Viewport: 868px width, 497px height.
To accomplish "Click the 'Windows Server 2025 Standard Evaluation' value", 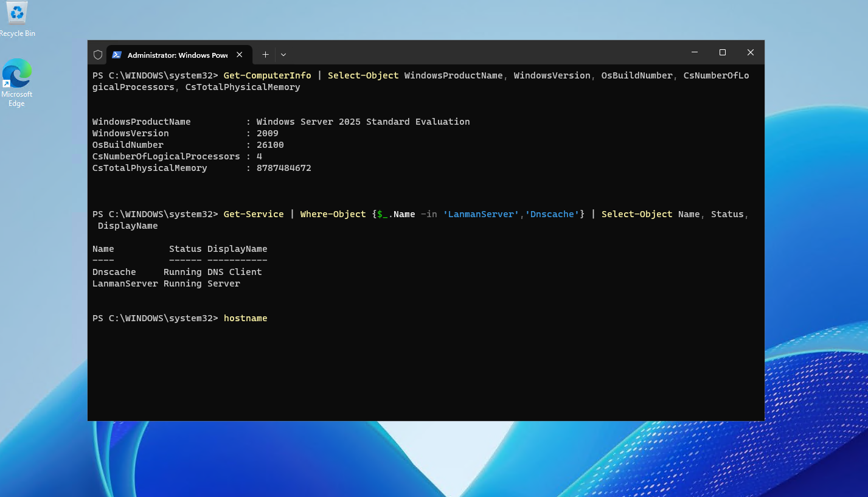I will coord(363,122).
